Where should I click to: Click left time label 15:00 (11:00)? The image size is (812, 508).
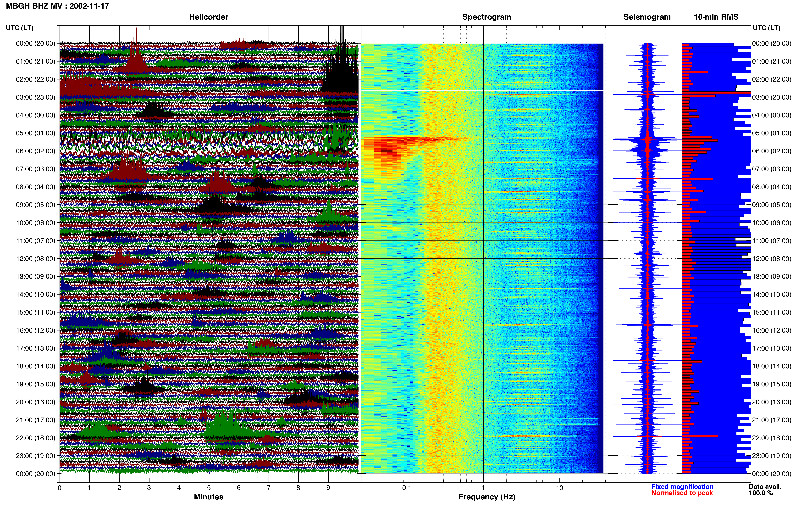36,312
